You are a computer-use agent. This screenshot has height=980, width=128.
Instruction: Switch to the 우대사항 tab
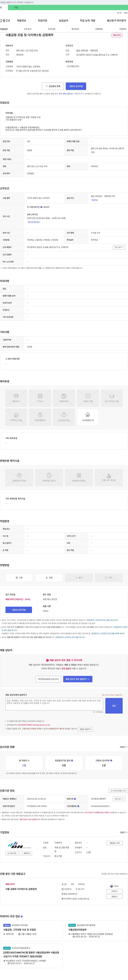tap(51, 29)
